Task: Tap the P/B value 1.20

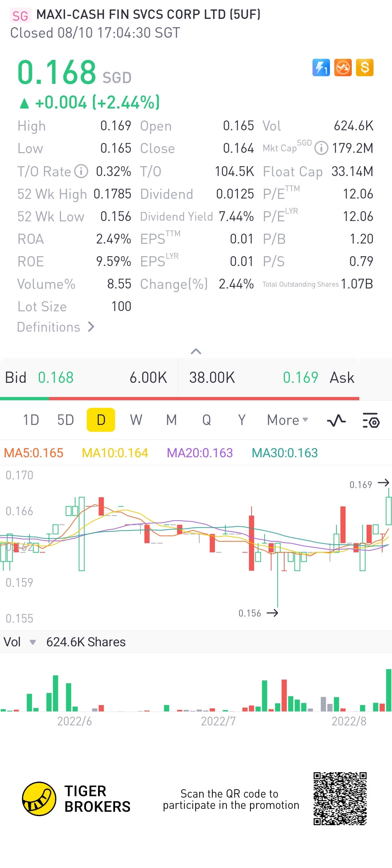Action: pyautogui.click(x=362, y=239)
